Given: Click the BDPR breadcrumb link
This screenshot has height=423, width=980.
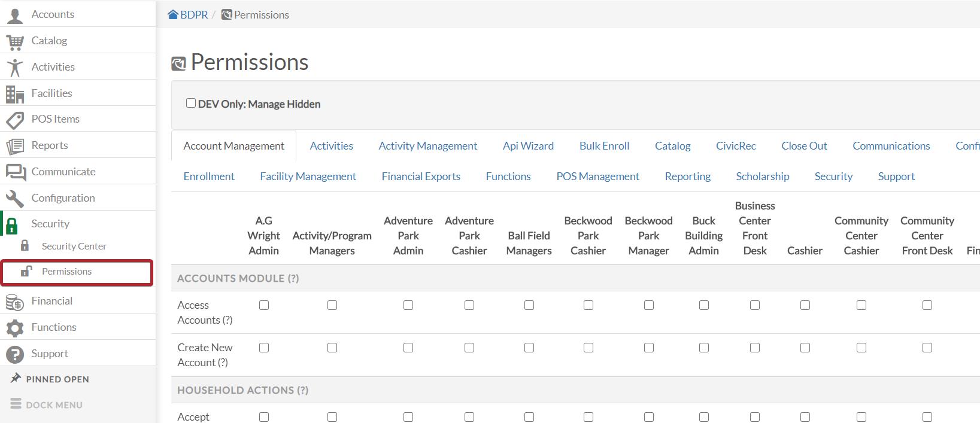Looking at the screenshot, I should click(x=194, y=14).
